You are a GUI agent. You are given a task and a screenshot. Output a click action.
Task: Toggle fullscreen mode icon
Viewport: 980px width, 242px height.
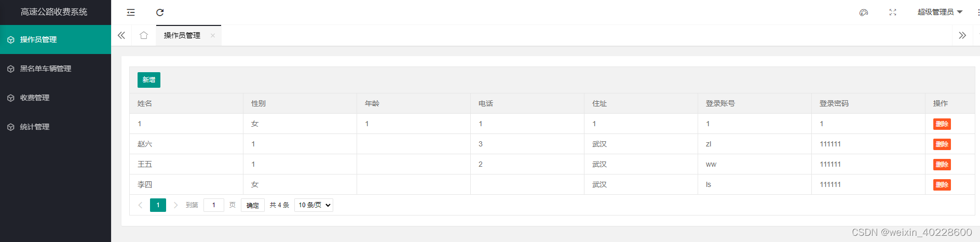(x=893, y=12)
